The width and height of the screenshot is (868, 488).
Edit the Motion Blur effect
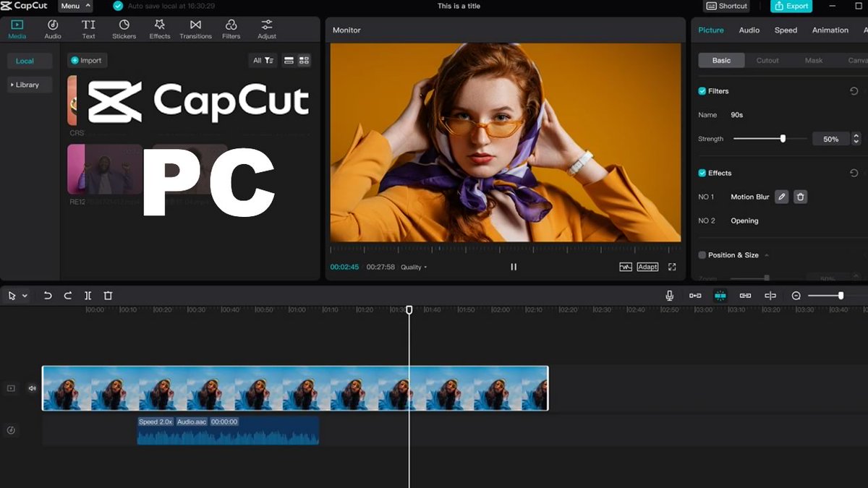point(781,197)
